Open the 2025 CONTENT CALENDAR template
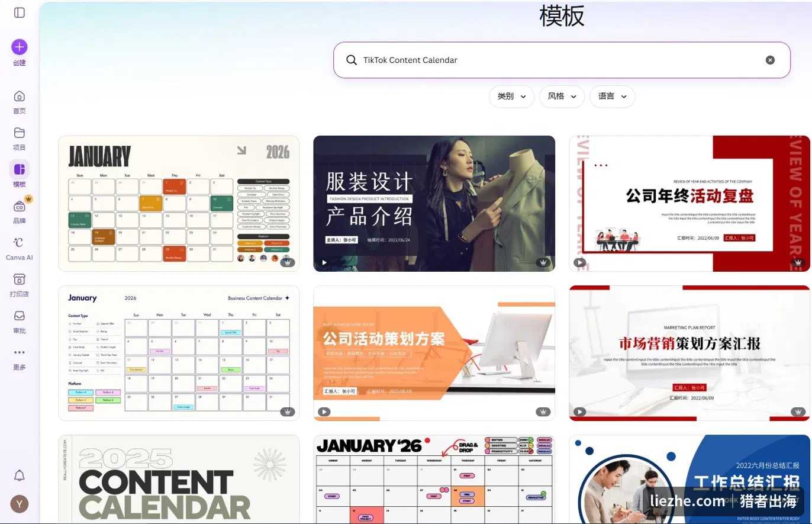 [x=179, y=480]
